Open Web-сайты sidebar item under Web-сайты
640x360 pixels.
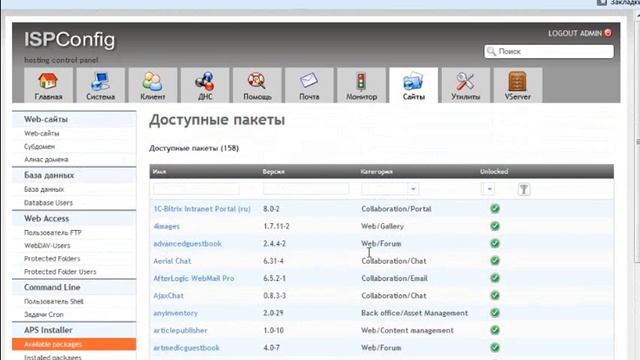(42, 133)
